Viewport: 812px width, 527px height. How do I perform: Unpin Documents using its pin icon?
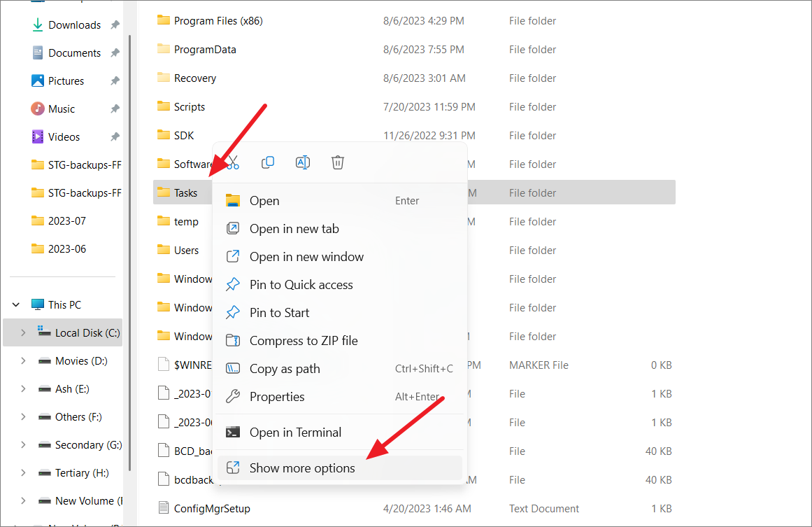pyautogui.click(x=116, y=52)
